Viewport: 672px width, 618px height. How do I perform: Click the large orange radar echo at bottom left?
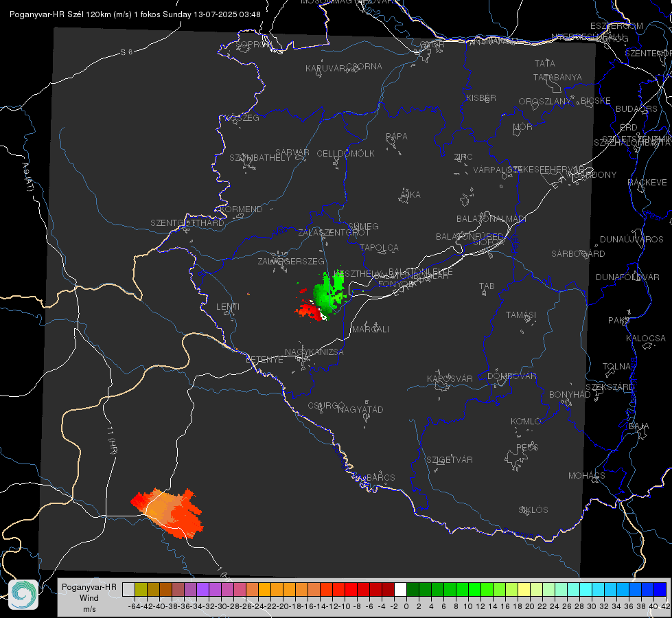point(168,512)
